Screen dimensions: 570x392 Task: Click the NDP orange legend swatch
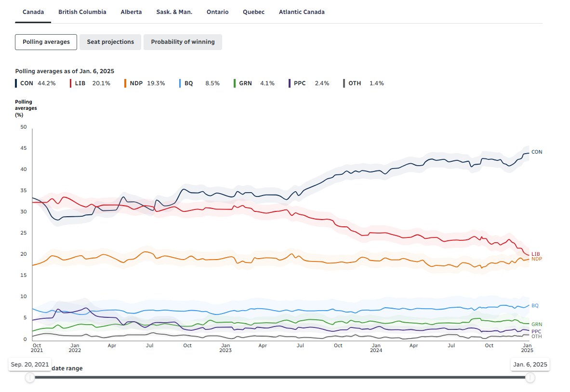[x=126, y=83]
